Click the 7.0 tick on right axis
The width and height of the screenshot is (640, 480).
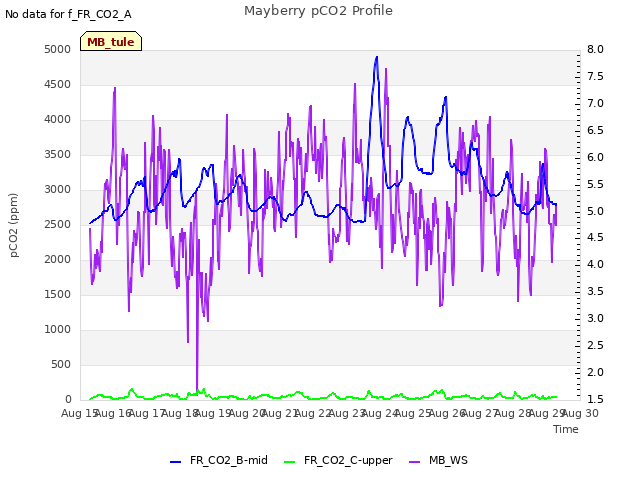coord(595,103)
